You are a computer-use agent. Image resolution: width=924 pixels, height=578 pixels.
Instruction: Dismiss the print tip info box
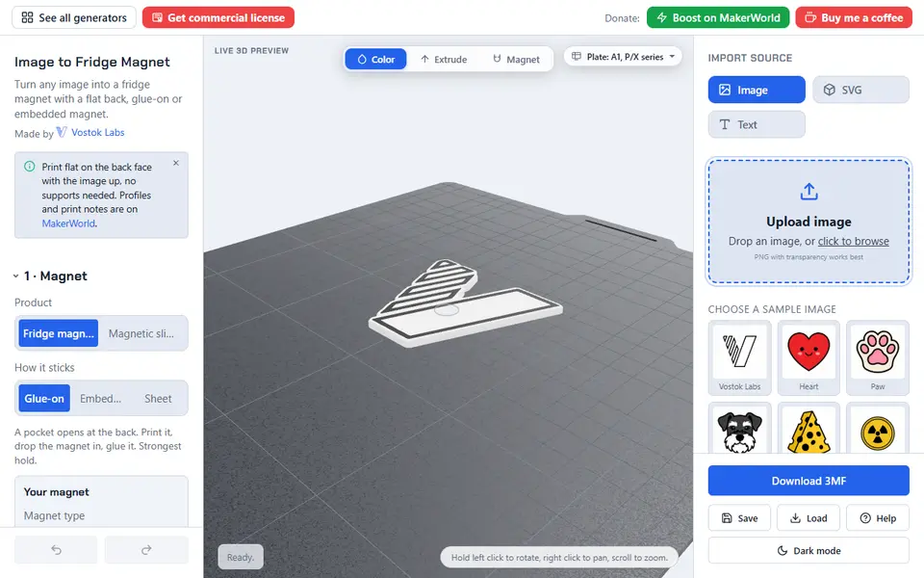175,163
